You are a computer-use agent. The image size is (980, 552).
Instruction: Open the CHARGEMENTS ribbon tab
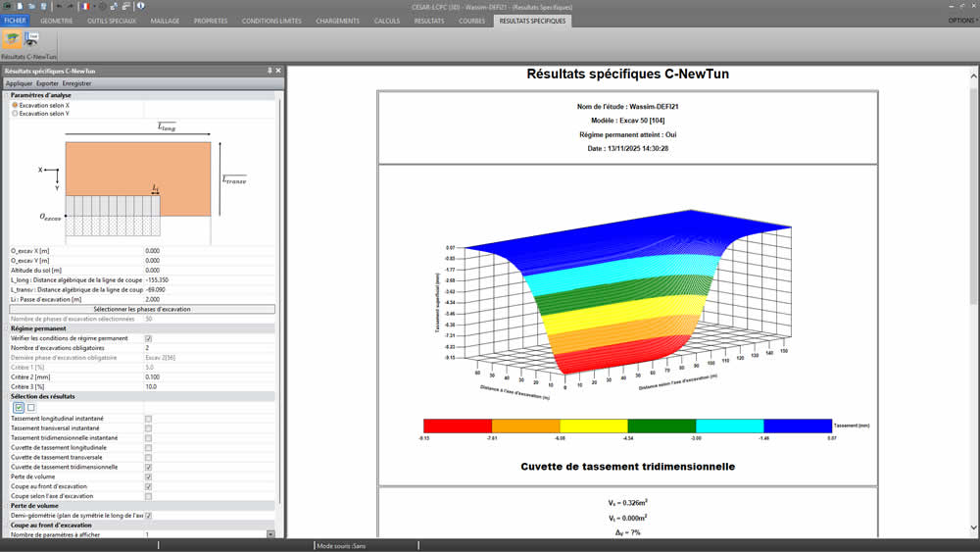(337, 21)
